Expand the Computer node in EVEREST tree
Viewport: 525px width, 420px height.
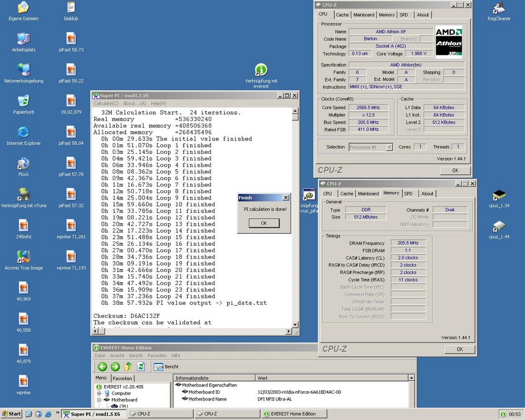(99, 393)
